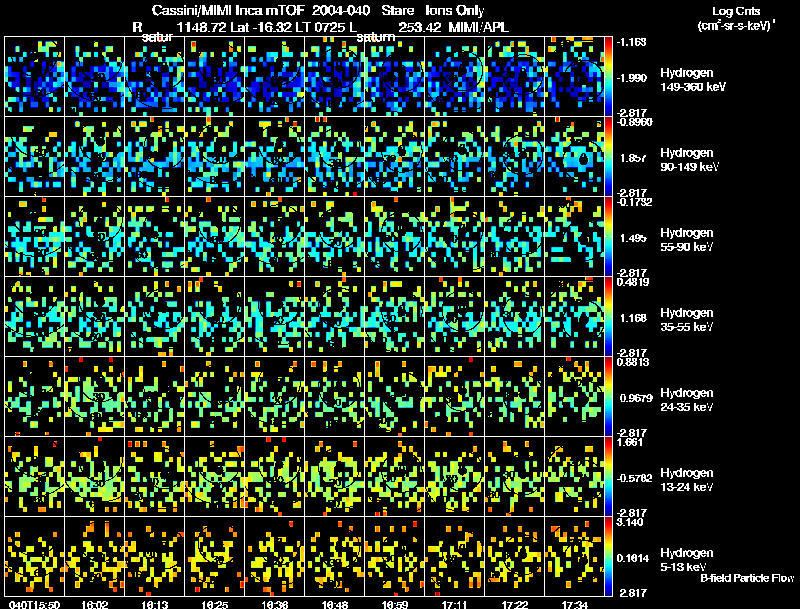Click the 'Hydrogen 55-90 keV' row label

pos(687,240)
